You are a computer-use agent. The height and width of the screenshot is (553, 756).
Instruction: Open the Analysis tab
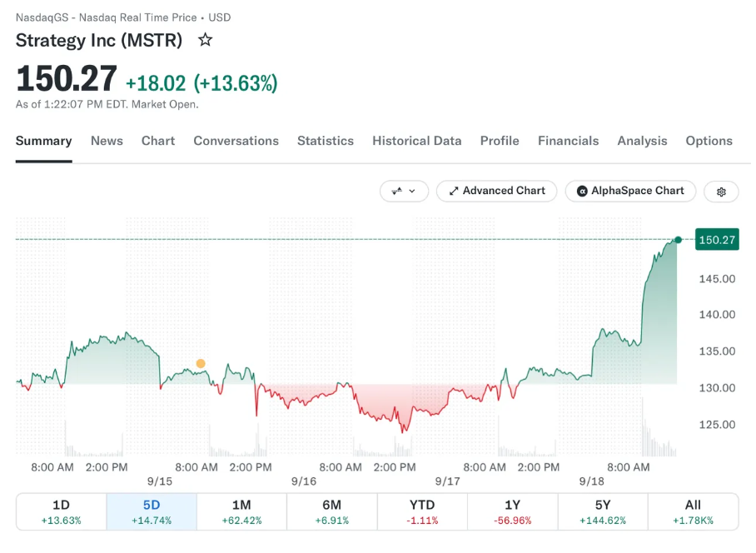(642, 141)
